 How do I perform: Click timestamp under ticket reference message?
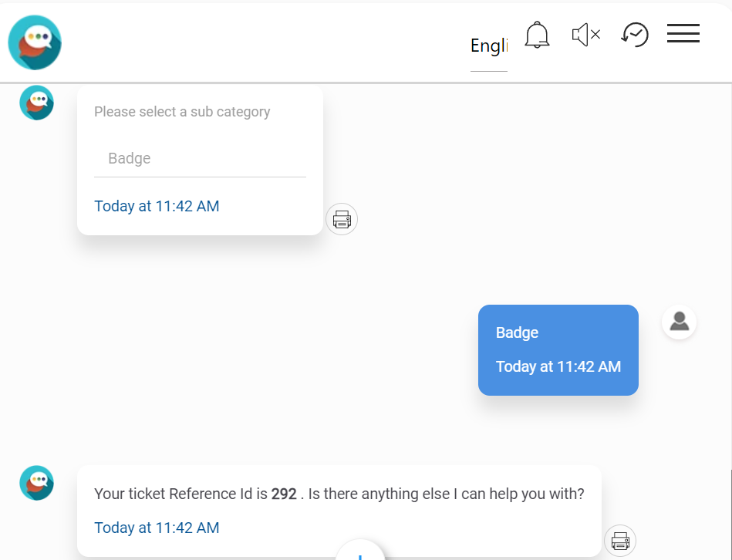coord(157,528)
